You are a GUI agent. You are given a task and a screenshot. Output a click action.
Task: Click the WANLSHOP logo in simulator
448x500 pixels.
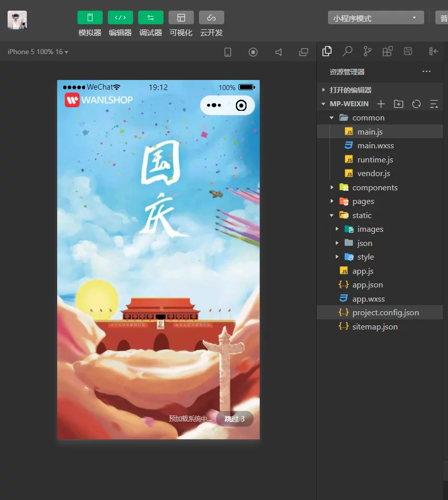tap(99, 100)
